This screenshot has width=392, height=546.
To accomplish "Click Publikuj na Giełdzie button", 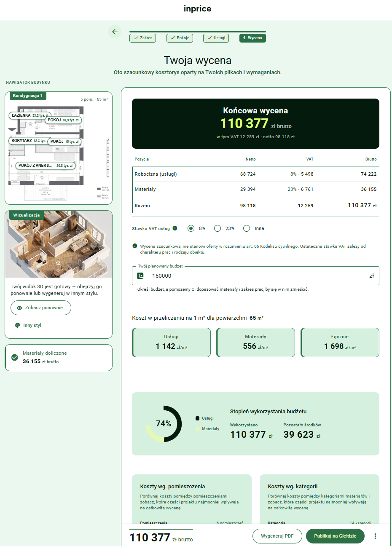I will 335,536.
